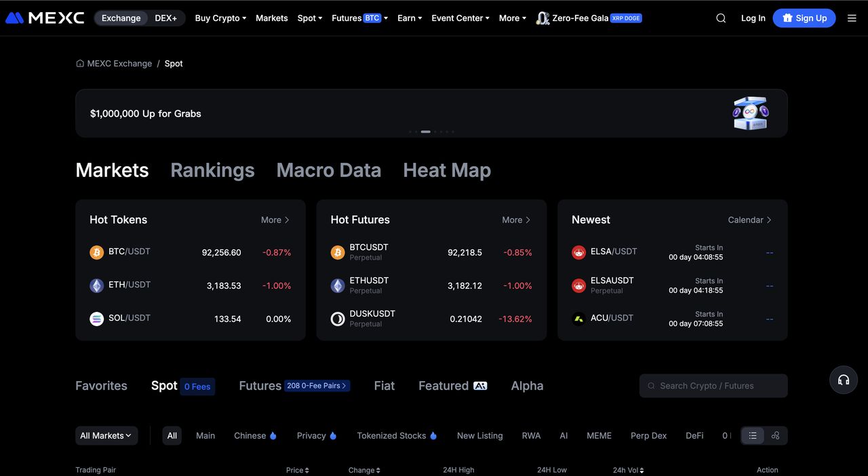Open the Newest Calendar link
This screenshot has height=476, width=868.
[x=750, y=220]
